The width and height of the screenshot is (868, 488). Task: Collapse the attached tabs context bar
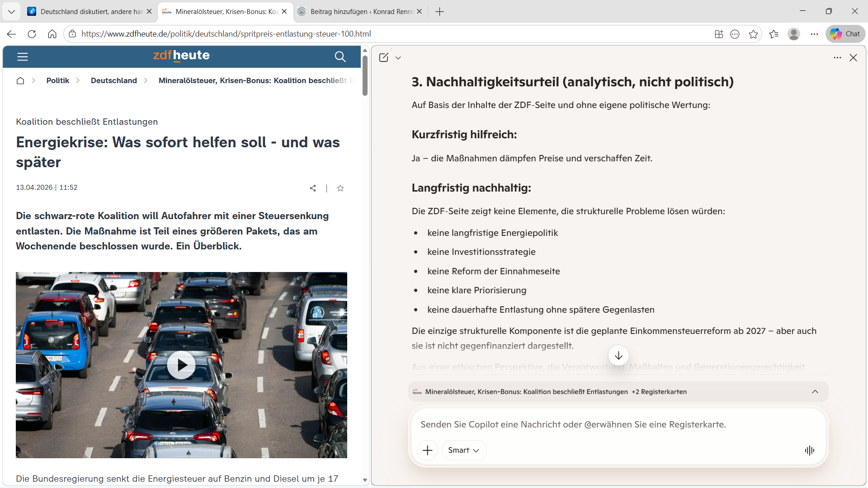coord(815,392)
